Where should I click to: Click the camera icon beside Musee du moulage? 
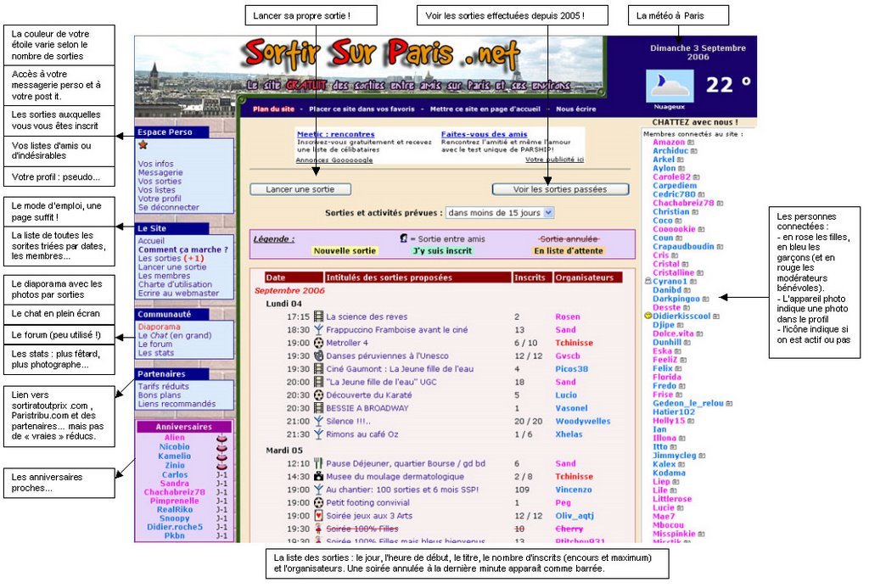pos(318,477)
